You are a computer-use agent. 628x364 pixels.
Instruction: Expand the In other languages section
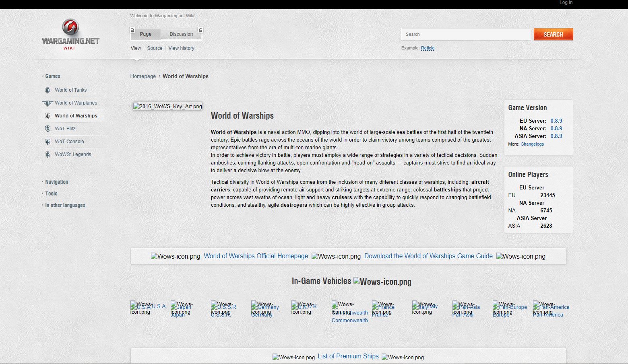[x=64, y=205]
